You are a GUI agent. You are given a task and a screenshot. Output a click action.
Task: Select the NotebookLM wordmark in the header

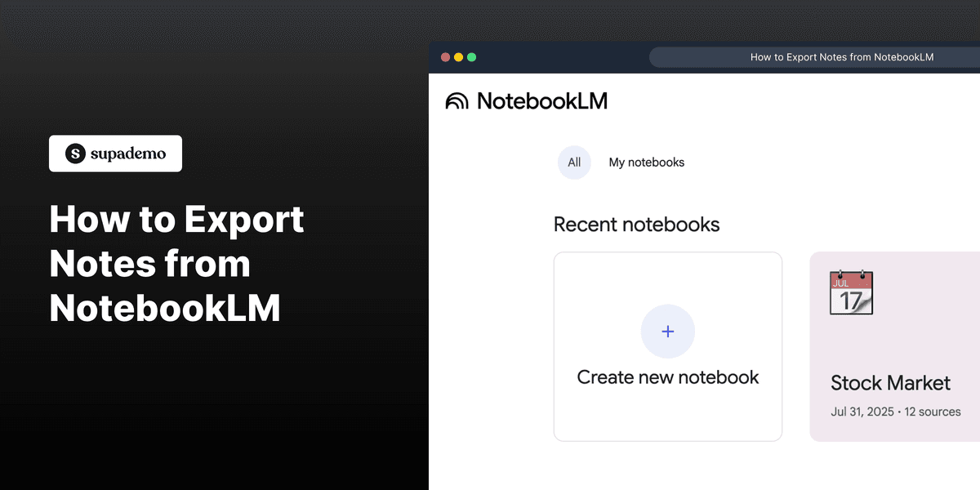tap(543, 100)
